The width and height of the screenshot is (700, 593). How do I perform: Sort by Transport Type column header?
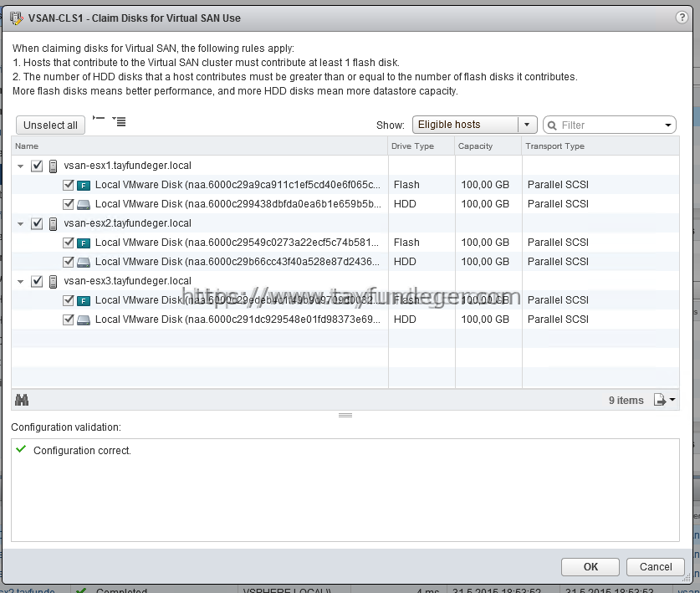600,146
